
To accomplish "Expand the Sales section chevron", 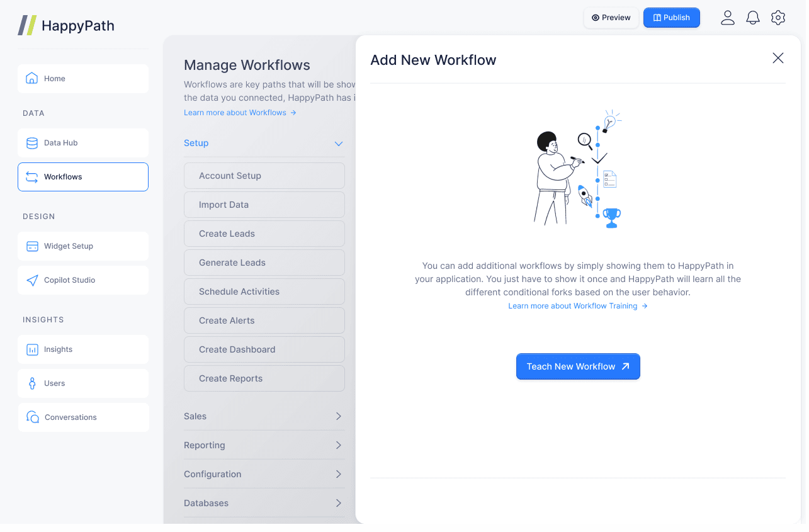I will (x=339, y=416).
